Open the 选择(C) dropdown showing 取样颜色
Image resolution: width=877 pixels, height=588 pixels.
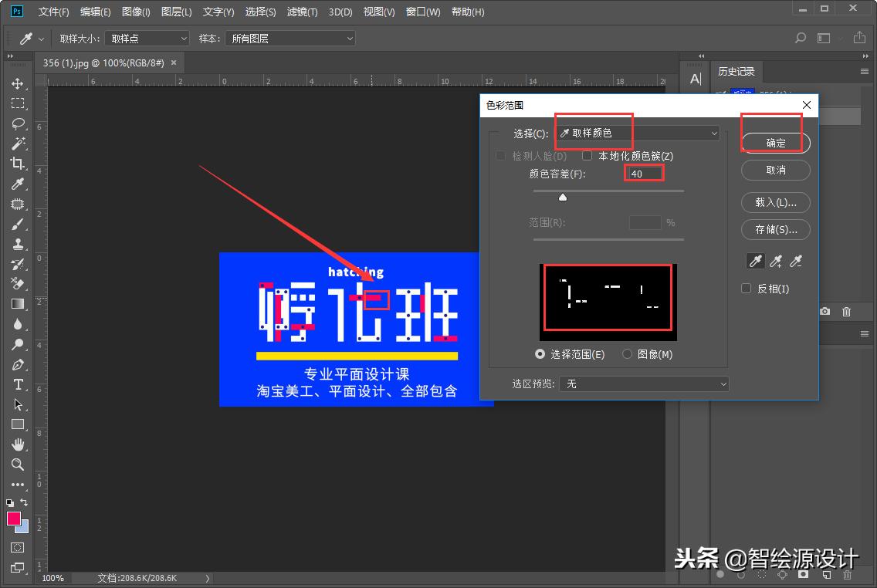click(635, 133)
